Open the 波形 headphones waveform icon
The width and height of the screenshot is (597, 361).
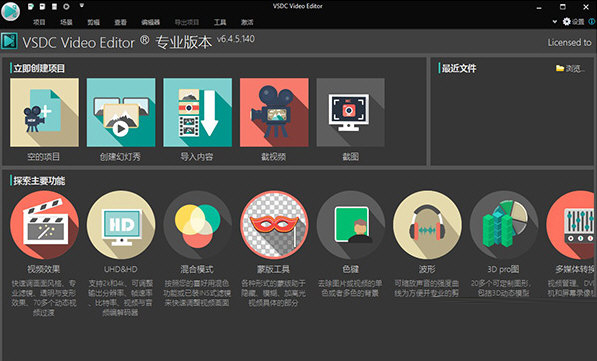(427, 225)
